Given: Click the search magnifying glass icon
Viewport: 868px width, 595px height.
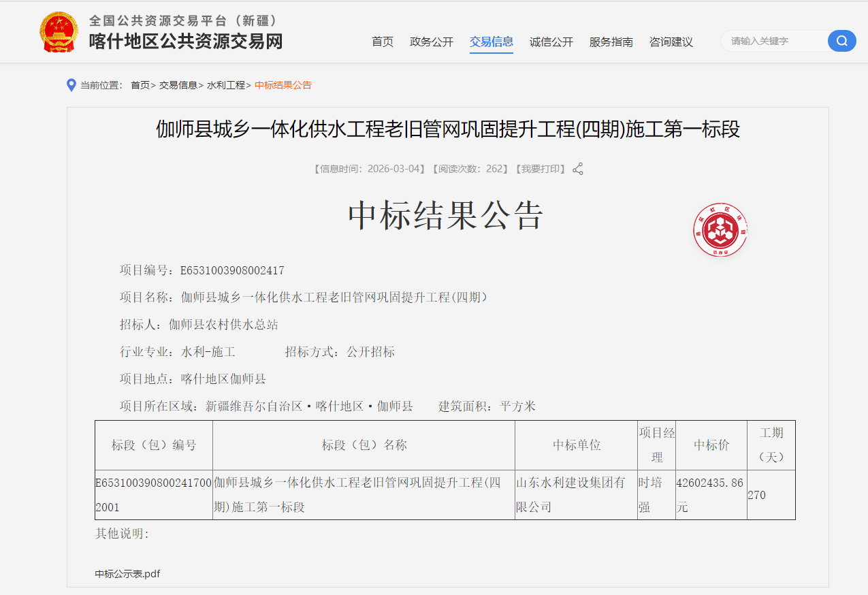Looking at the screenshot, I should tap(841, 41).
